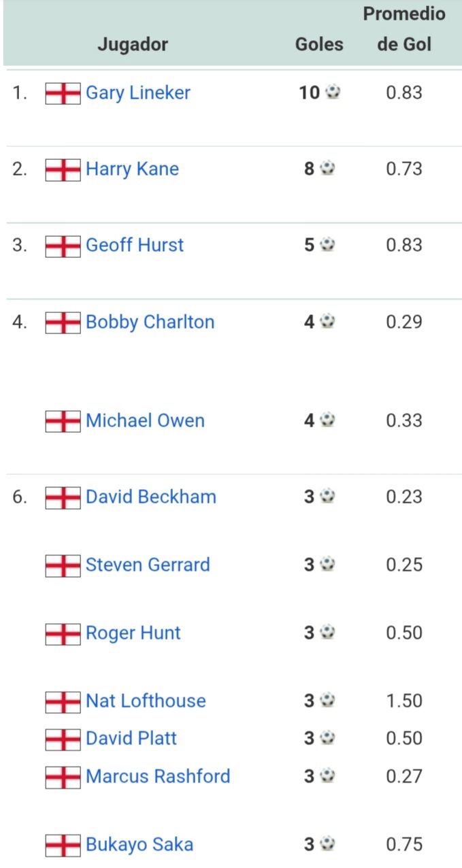This screenshot has width=462, height=868.
Task: Open David Platt's player link
Action: point(131,738)
